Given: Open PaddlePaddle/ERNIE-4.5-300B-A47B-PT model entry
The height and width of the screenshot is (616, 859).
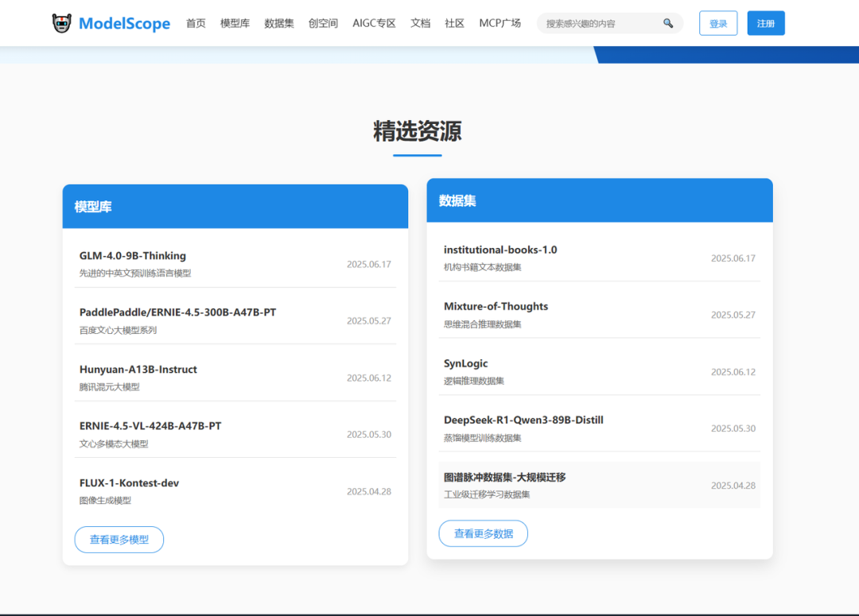Looking at the screenshot, I should (235, 321).
